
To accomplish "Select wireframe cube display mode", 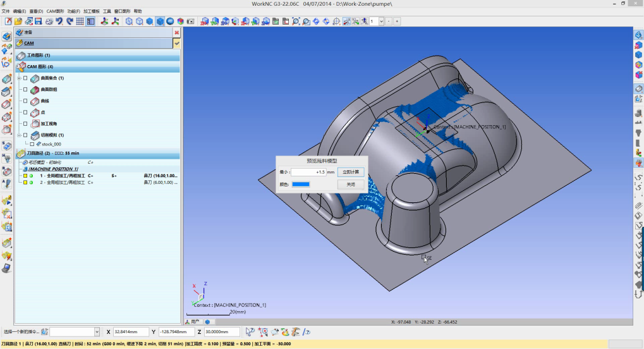I will tap(129, 21).
